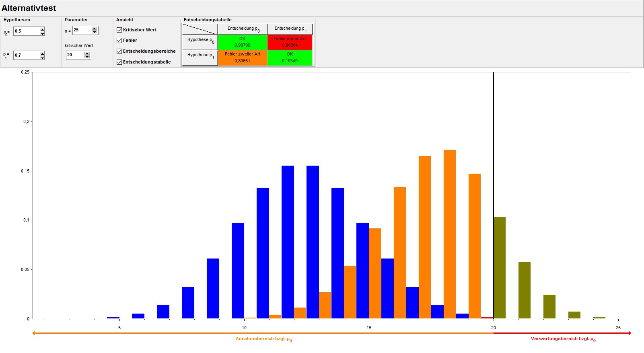
Task: Increment sample size n using up arrow
Action: click(x=95, y=28)
